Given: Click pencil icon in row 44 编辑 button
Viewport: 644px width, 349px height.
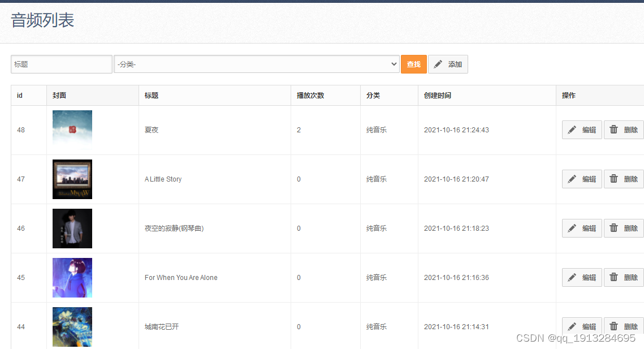Looking at the screenshot, I should 572,326.
